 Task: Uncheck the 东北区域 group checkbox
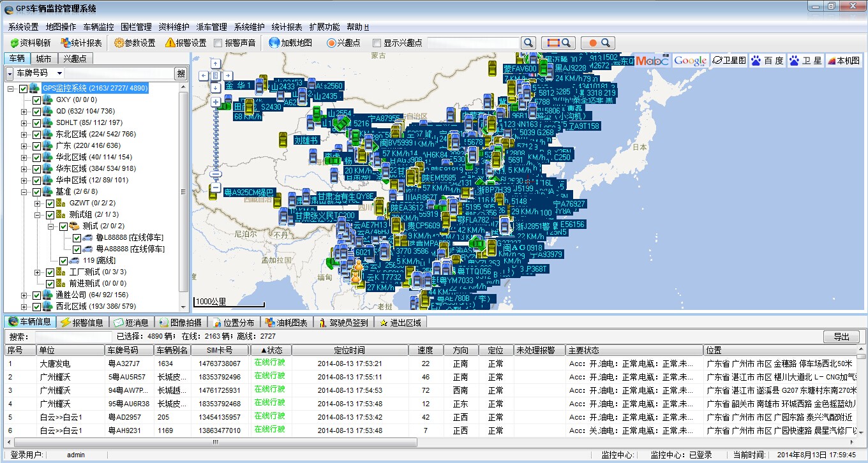[36, 134]
